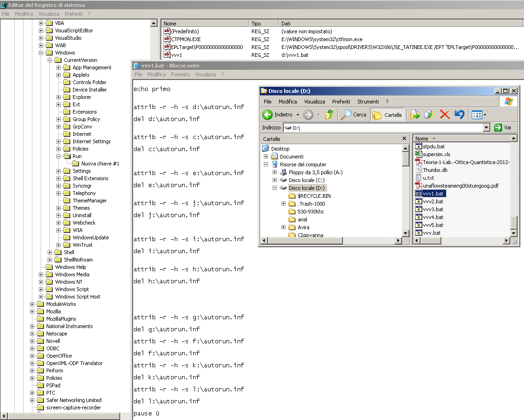Collapse the Run registry key
The height and width of the screenshot is (420, 524).
pos(59,156)
